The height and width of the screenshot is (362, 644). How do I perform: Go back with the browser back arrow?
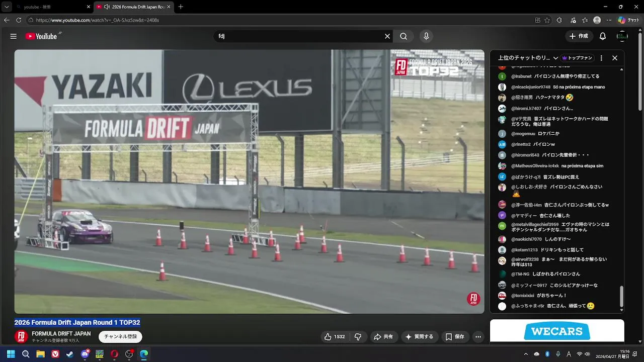(7, 20)
